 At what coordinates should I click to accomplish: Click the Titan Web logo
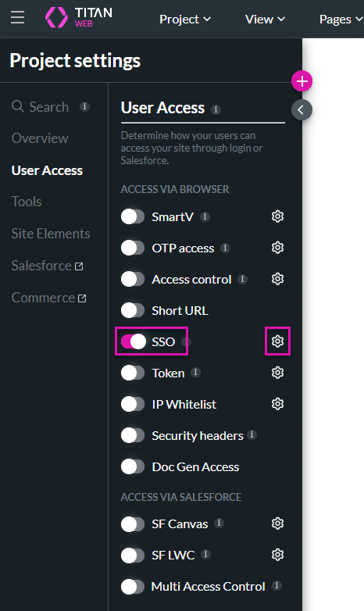[79, 17]
